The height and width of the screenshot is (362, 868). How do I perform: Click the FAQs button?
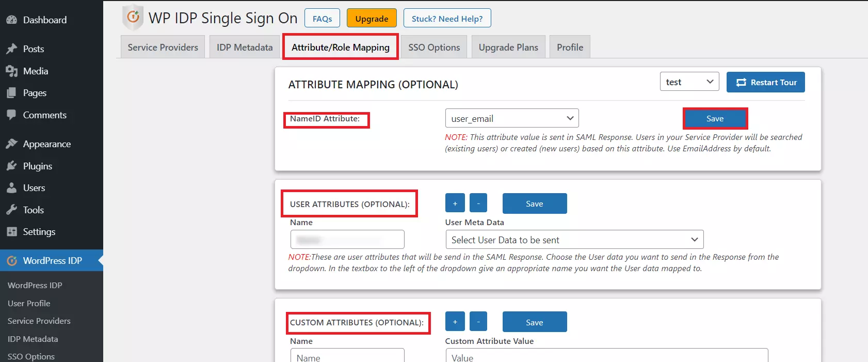click(322, 18)
